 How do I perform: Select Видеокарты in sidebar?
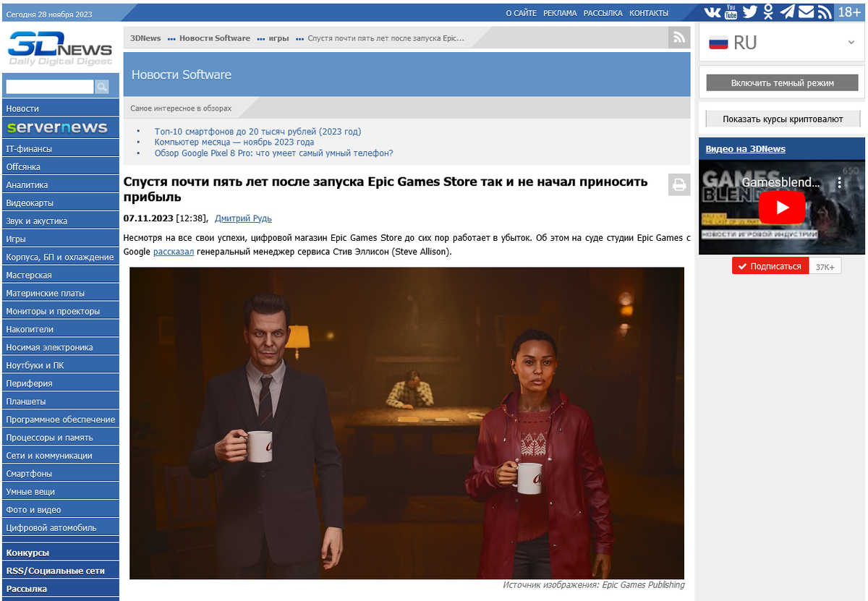pos(60,203)
